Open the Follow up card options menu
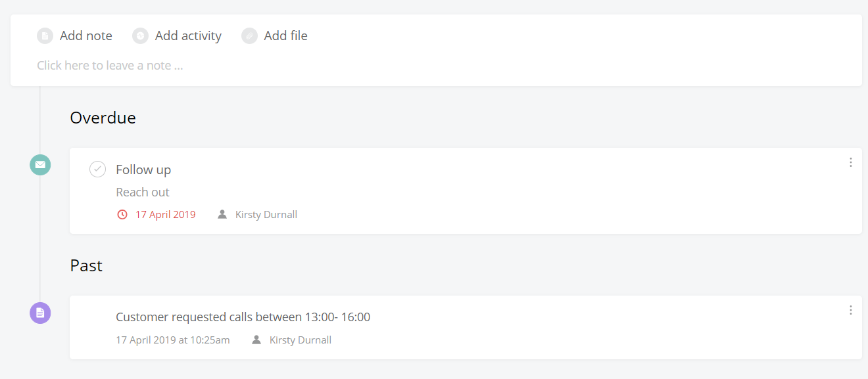The width and height of the screenshot is (868, 379). [850, 162]
